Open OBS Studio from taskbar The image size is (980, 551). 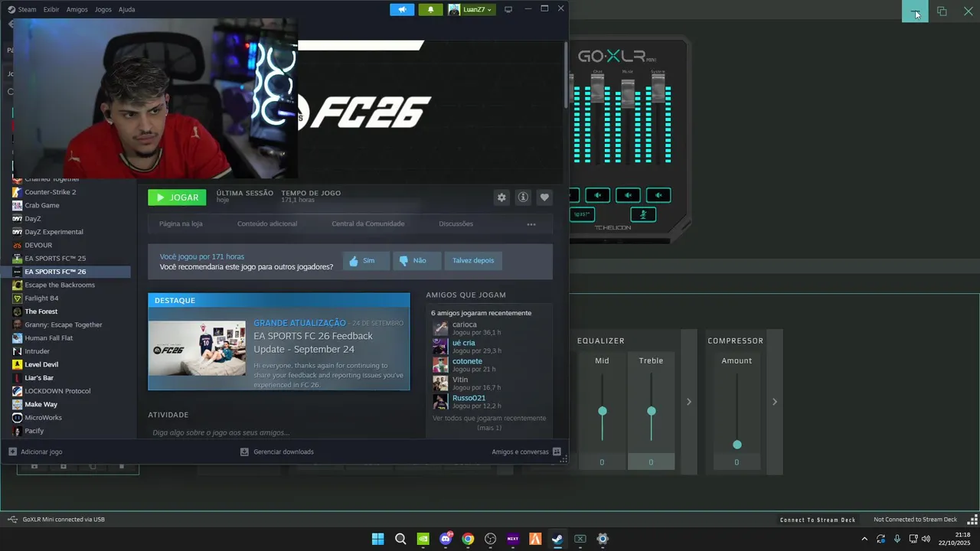(x=491, y=539)
